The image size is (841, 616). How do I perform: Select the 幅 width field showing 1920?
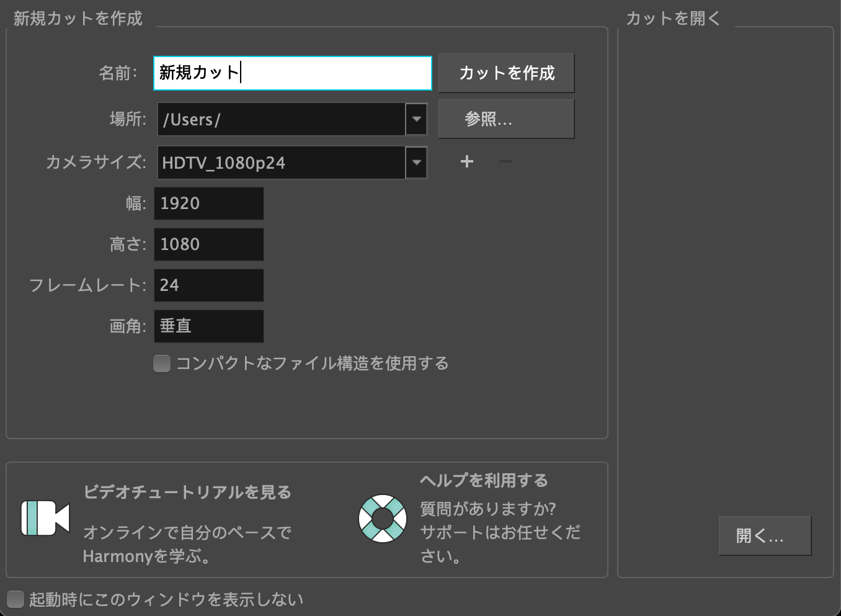[x=209, y=203]
